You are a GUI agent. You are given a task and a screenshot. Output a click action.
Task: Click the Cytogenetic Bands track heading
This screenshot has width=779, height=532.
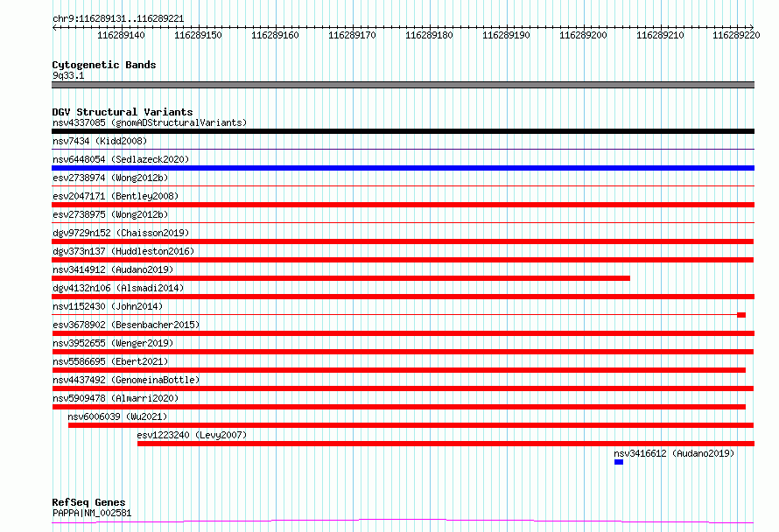(x=104, y=65)
